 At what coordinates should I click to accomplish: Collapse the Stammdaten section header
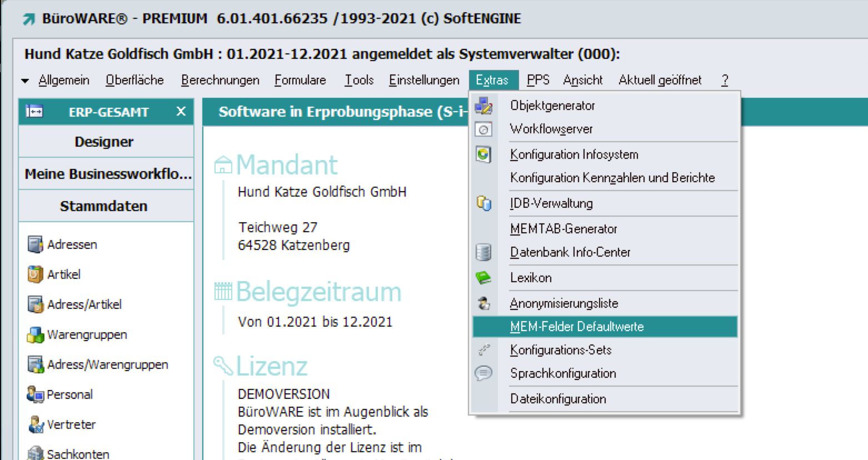point(104,206)
